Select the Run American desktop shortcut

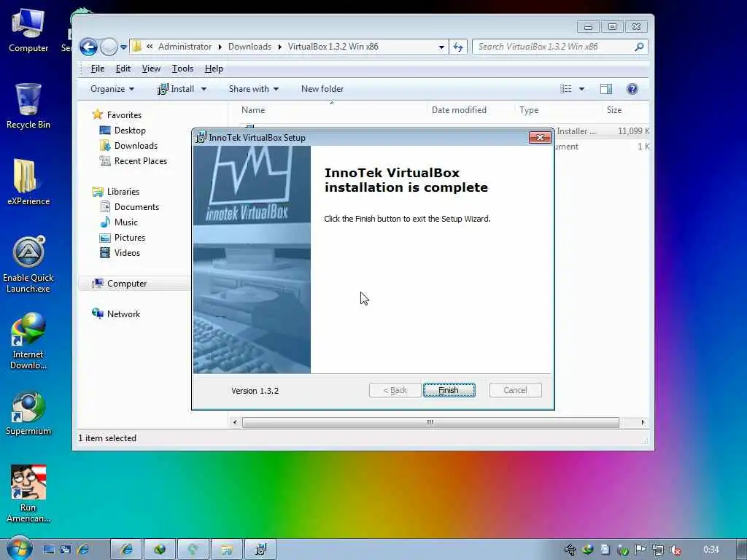28,494
